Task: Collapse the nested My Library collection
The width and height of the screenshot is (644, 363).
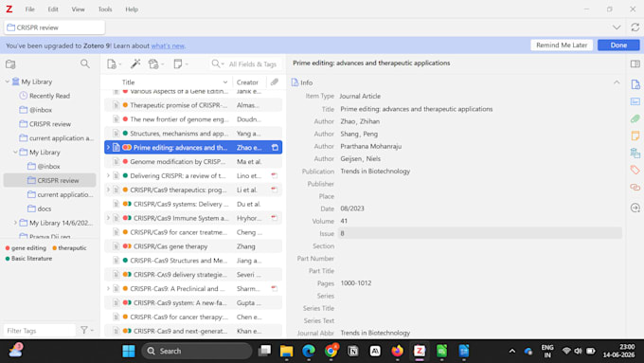Action: click(x=15, y=152)
